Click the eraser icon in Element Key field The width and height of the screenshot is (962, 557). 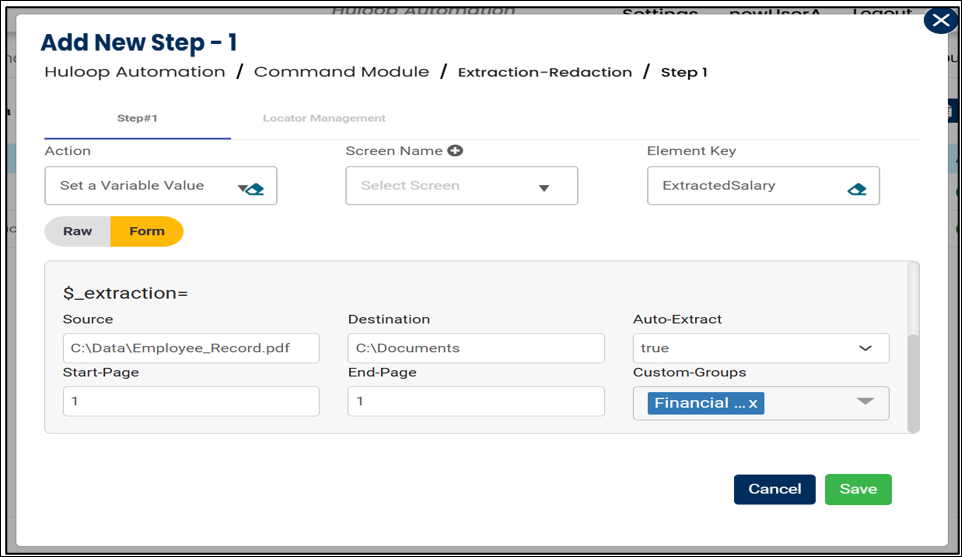[856, 188]
